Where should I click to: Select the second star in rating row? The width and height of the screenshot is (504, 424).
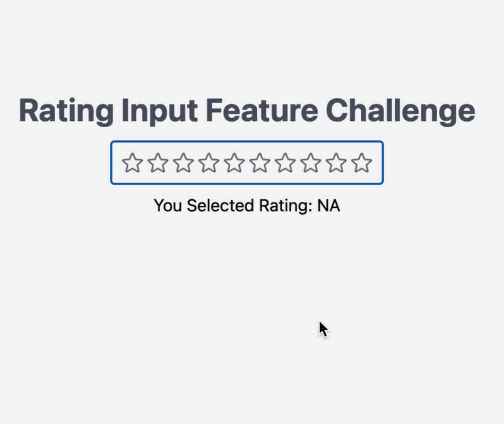coord(158,163)
